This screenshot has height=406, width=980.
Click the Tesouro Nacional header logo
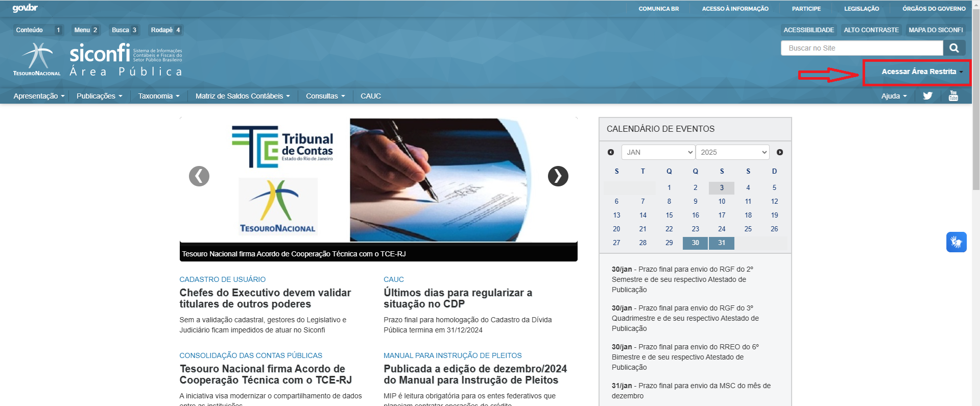coord(37,59)
